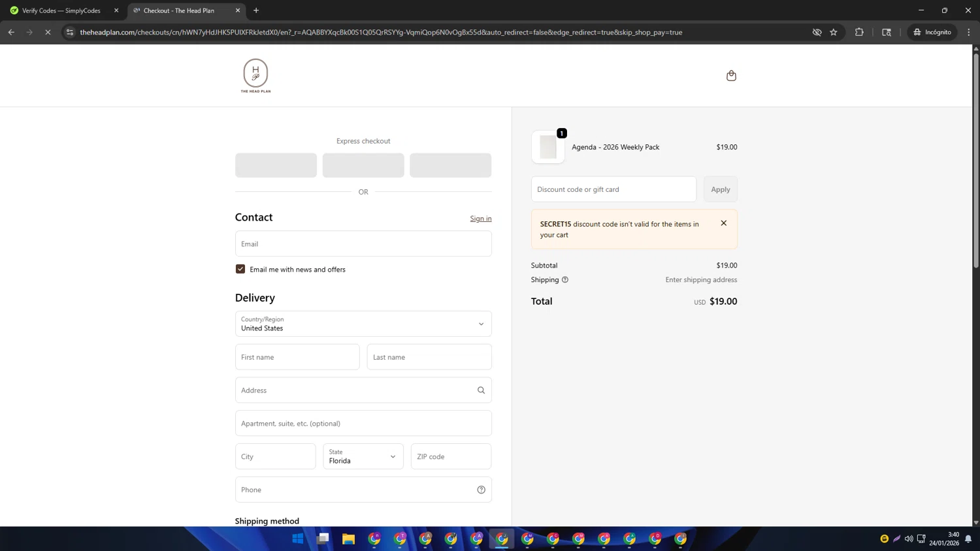The width and height of the screenshot is (980, 551).
Task: Open File Explorer from the taskbar
Action: [348, 539]
